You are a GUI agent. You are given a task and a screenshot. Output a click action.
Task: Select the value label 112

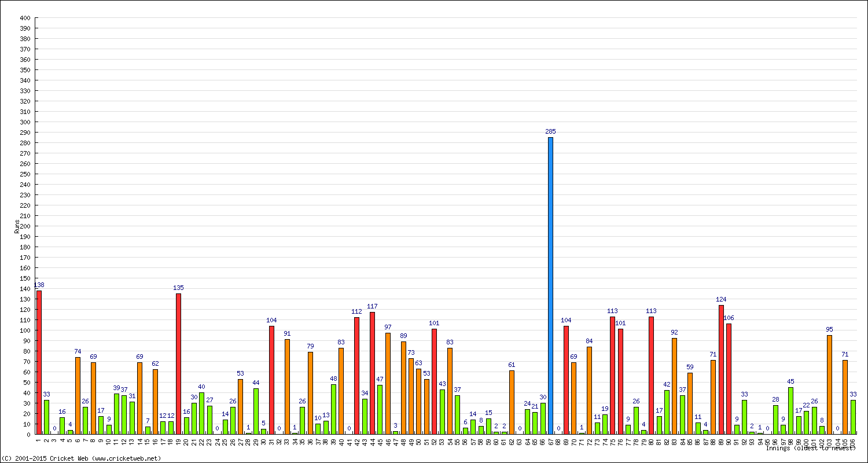pos(356,311)
